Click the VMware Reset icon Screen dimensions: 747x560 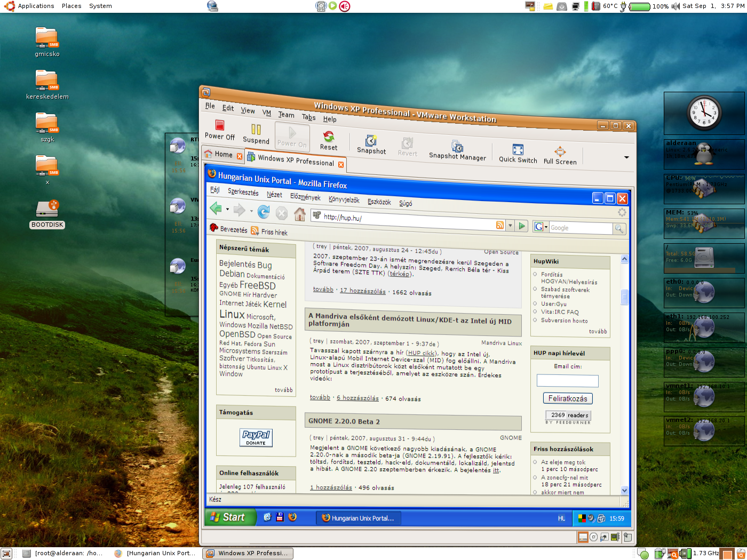329,141
